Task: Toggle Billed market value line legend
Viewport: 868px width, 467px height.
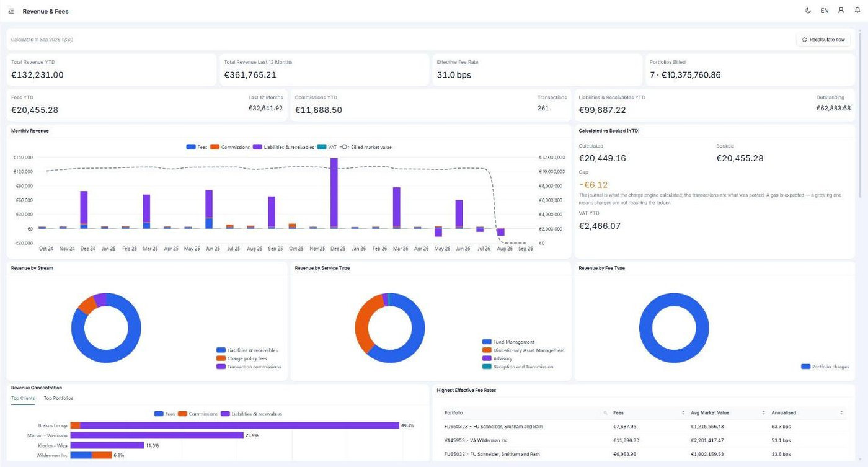Action: (x=366, y=147)
